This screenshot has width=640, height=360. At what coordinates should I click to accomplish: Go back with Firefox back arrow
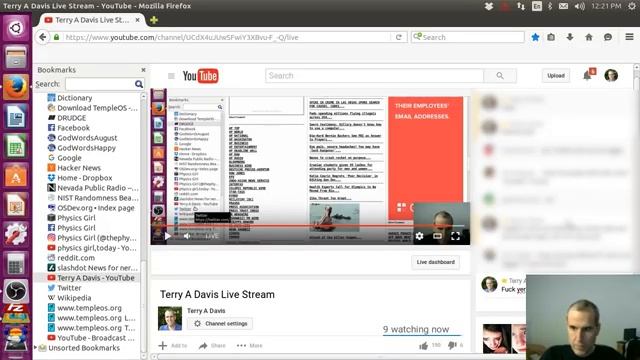coord(42,37)
